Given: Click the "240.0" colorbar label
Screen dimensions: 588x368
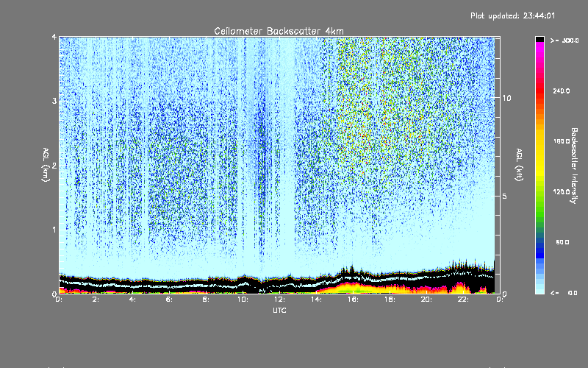Looking at the screenshot, I should pos(561,91).
